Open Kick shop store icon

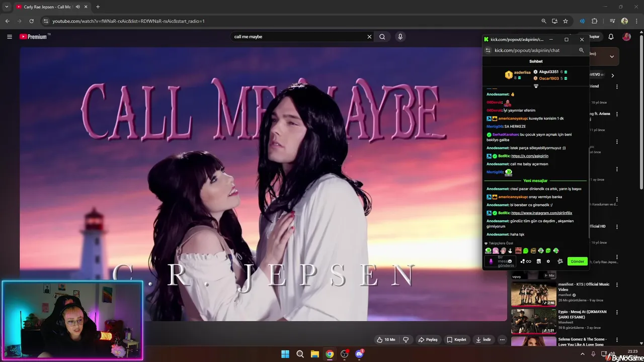point(539,261)
